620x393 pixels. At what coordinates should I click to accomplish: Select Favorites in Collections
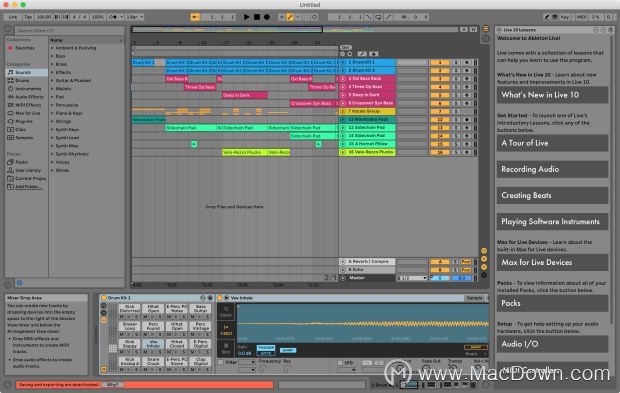[25, 48]
